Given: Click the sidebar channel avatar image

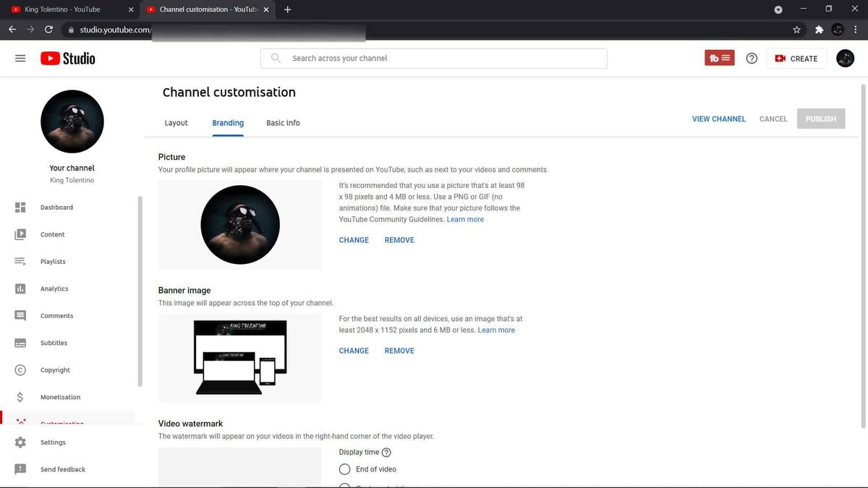Looking at the screenshot, I should coord(72,121).
